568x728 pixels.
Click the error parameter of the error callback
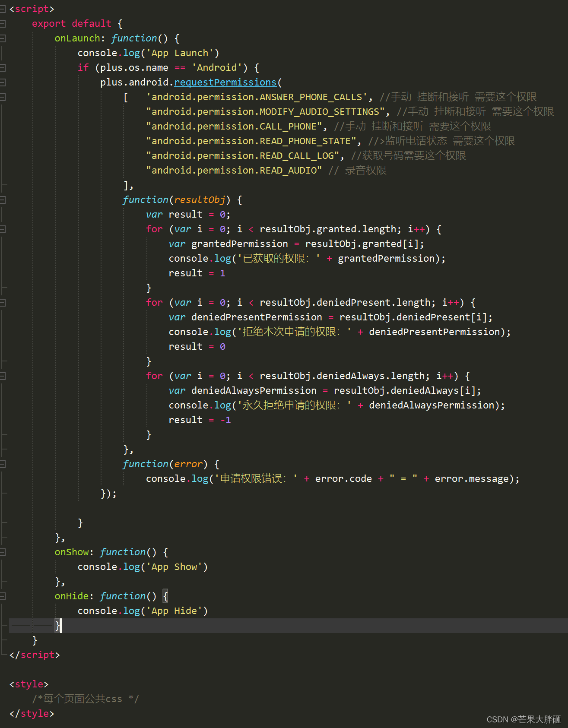[x=188, y=464]
